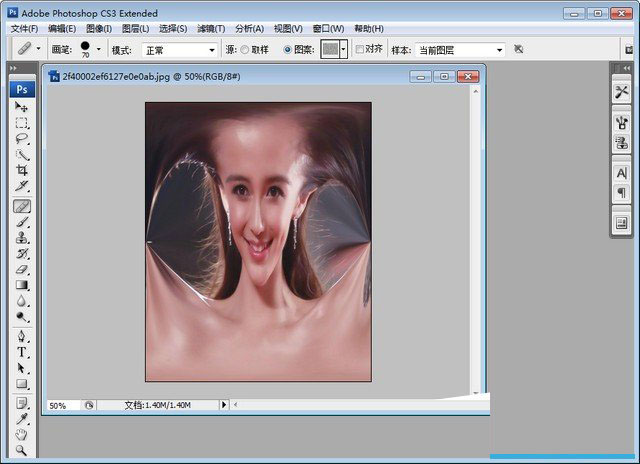This screenshot has height=464, width=640.
Task: Open the 图像(I) menu
Action: pos(100,28)
